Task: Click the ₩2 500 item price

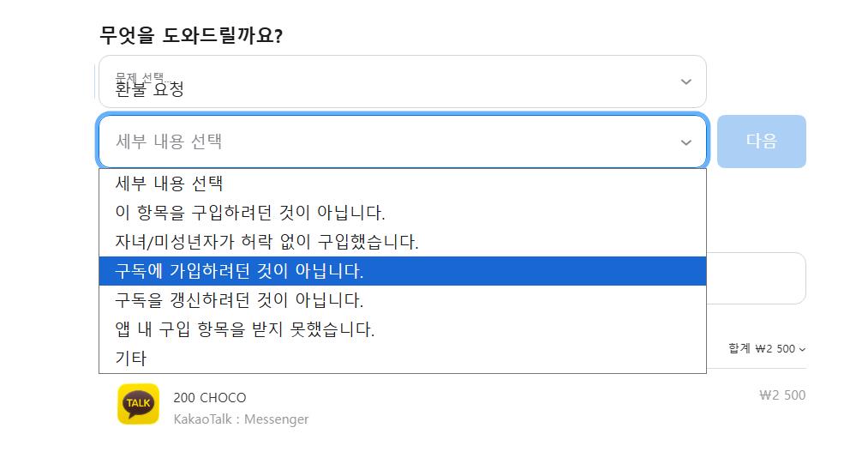Action: pyautogui.click(x=782, y=395)
